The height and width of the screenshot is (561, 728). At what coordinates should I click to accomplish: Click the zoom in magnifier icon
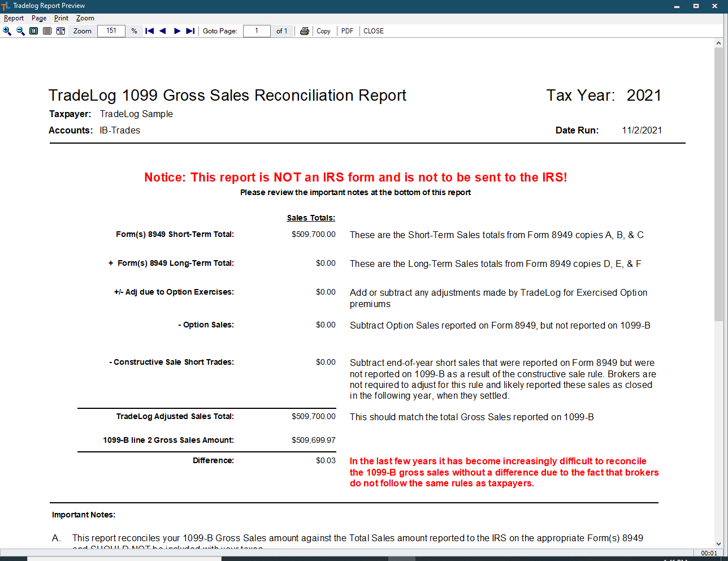[7, 31]
